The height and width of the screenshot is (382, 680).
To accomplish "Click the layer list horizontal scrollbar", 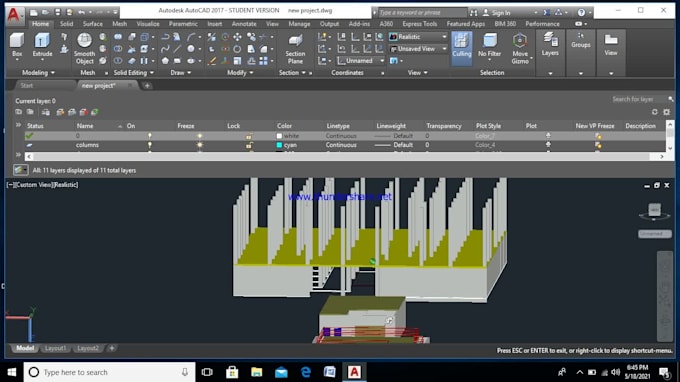I will (345, 157).
